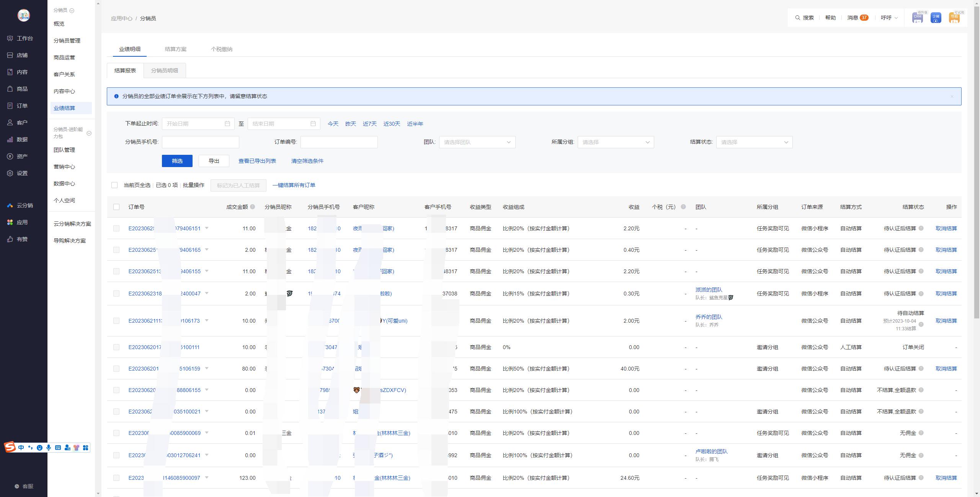
Task: Expand the 结算状态 dropdown
Action: point(755,142)
